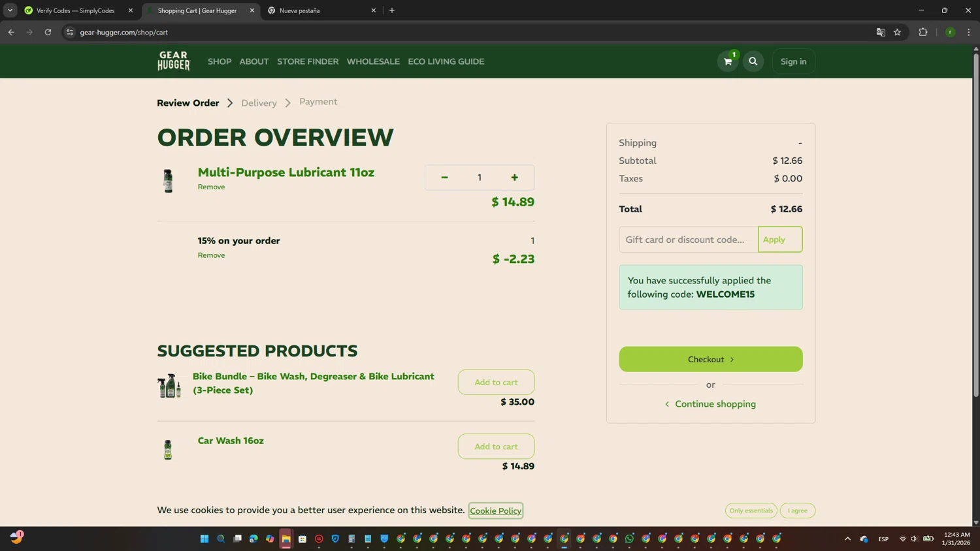Open the volume control in system tray

[x=914, y=539]
